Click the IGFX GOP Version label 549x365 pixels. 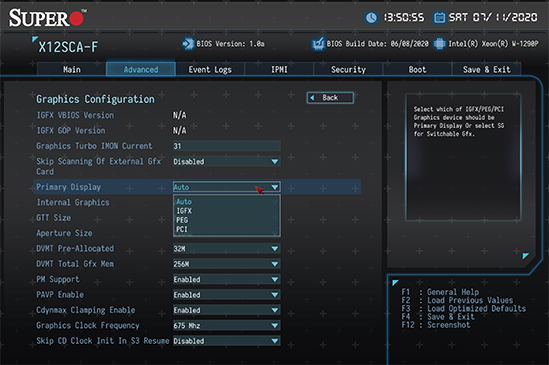[x=71, y=131]
